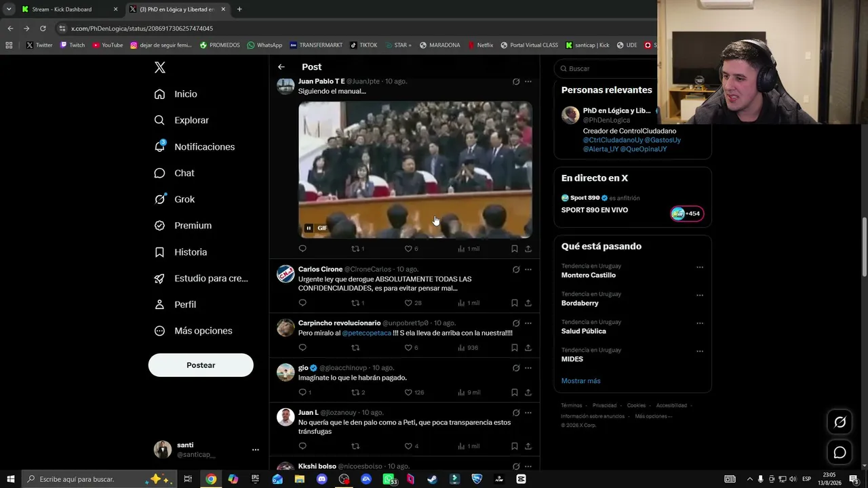This screenshot has height=488, width=868.
Task: Click the browser back button
Action: click(x=10, y=28)
